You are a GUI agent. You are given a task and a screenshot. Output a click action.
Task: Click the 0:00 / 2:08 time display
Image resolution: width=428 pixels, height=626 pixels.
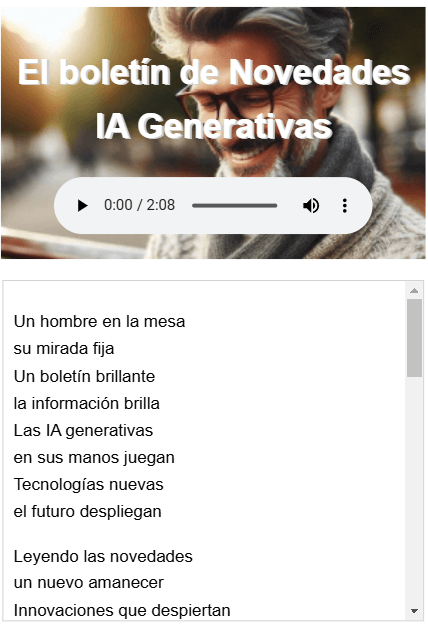[x=139, y=205]
